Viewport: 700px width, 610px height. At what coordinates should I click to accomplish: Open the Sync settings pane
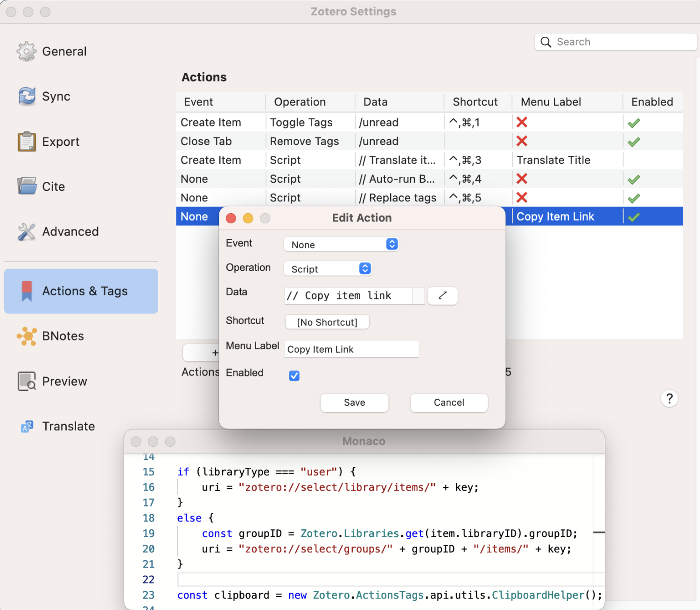tap(44, 96)
